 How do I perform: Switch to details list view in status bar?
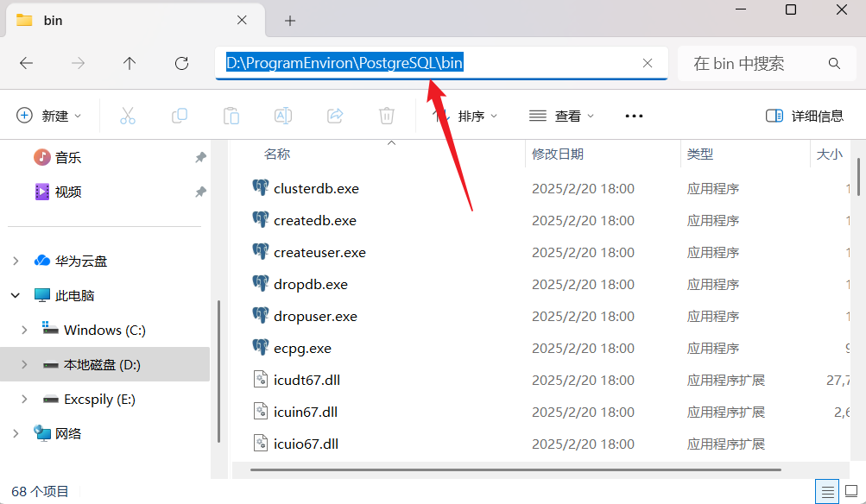tap(827, 491)
